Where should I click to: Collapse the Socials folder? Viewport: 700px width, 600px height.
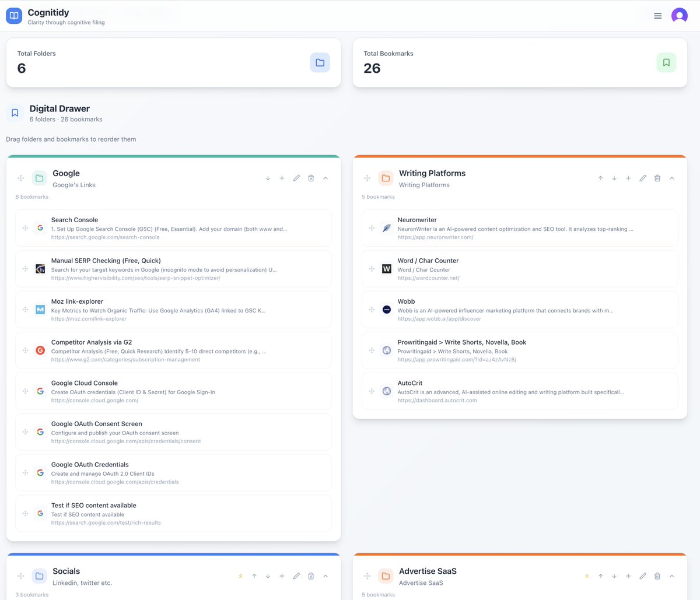click(325, 576)
